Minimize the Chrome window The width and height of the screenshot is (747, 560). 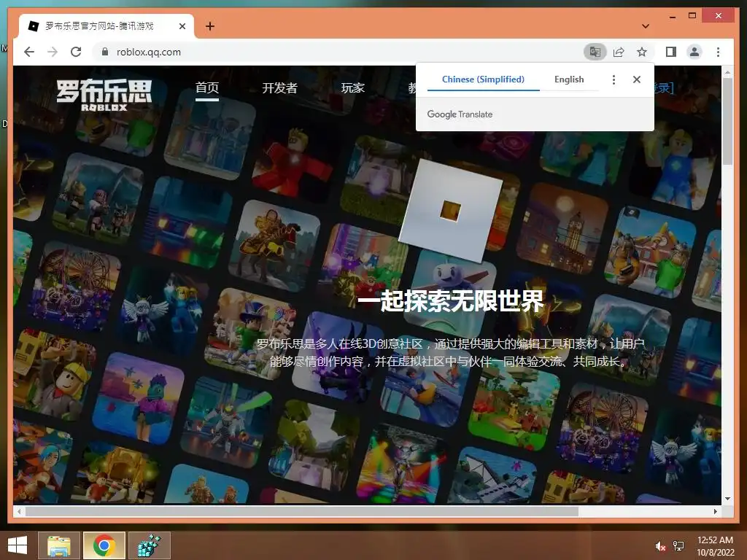(672, 17)
